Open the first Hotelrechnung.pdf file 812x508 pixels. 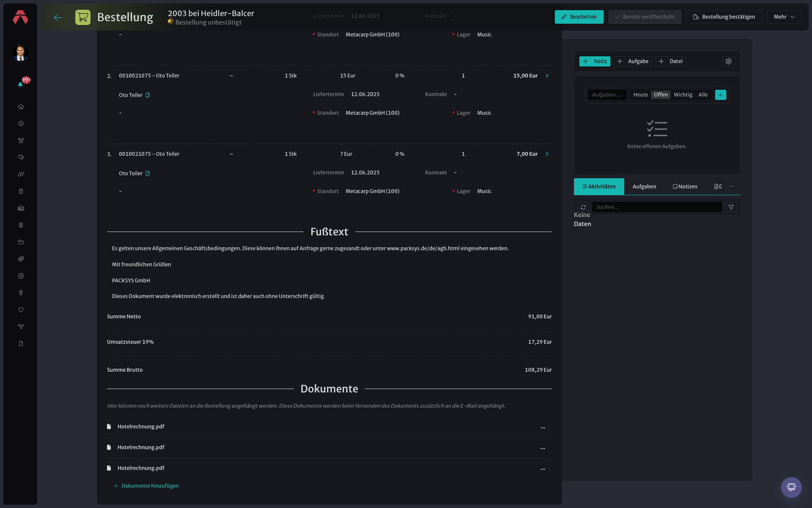click(x=141, y=427)
